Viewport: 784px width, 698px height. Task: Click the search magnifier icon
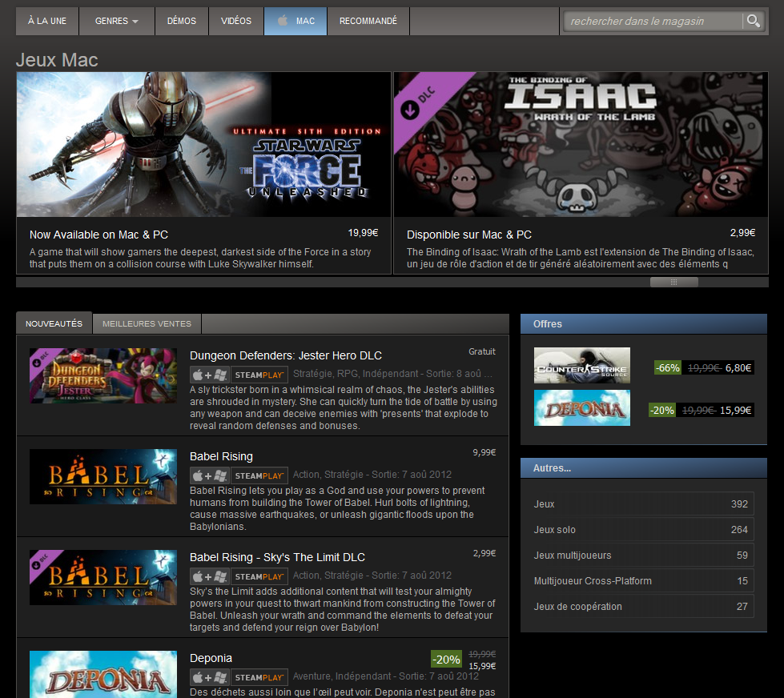coord(753,21)
